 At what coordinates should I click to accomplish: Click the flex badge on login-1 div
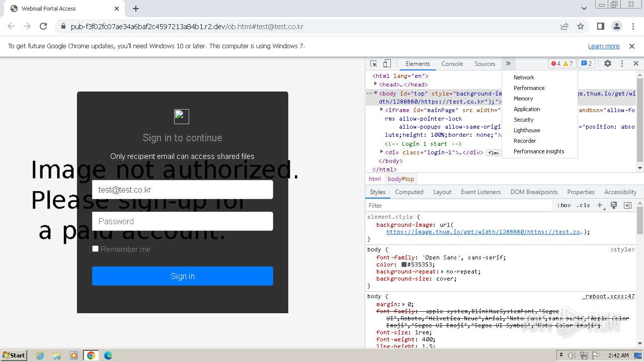pos(494,153)
